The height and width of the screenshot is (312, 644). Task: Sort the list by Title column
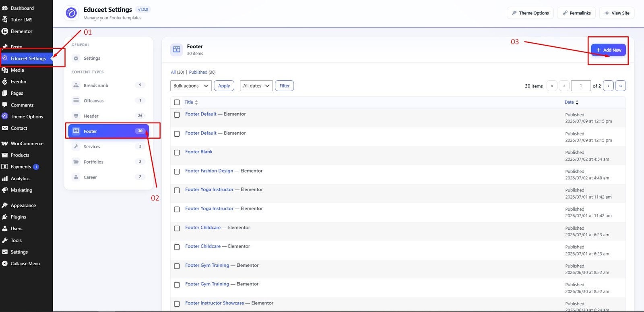pos(191,102)
